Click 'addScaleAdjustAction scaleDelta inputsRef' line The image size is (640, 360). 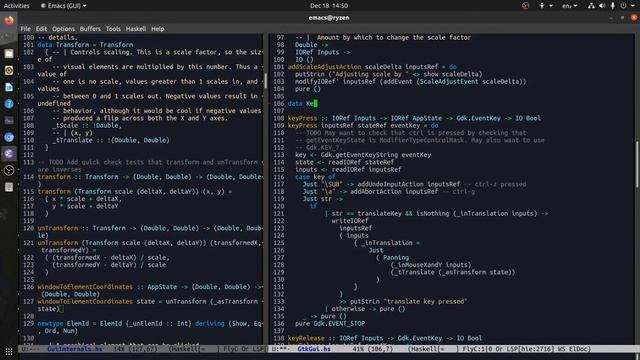point(372,67)
